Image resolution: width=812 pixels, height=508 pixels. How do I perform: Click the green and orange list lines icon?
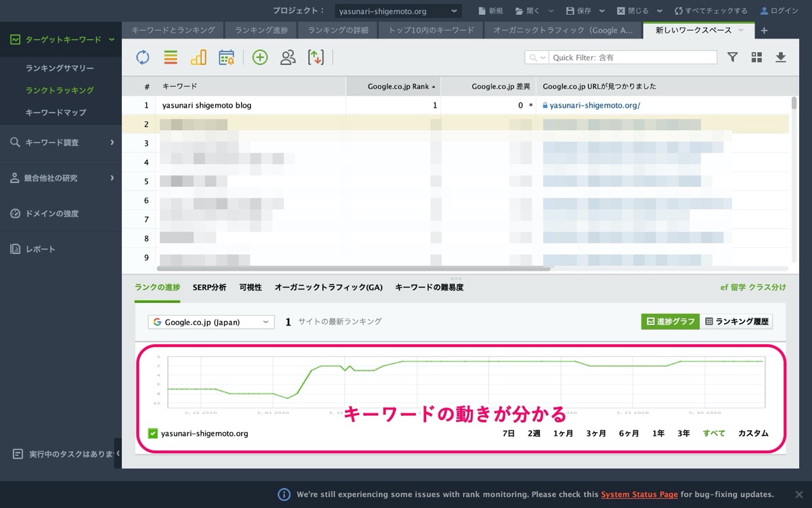(x=171, y=58)
